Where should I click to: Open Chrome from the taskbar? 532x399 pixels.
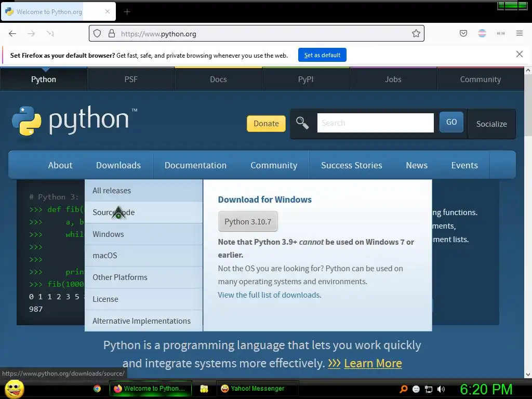pyautogui.click(x=97, y=389)
